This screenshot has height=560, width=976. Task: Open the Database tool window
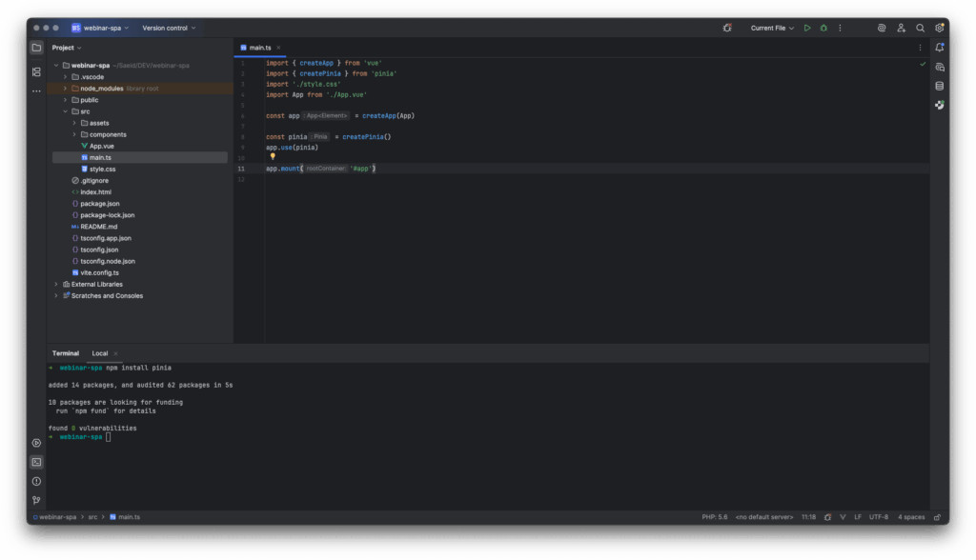[940, 86]
